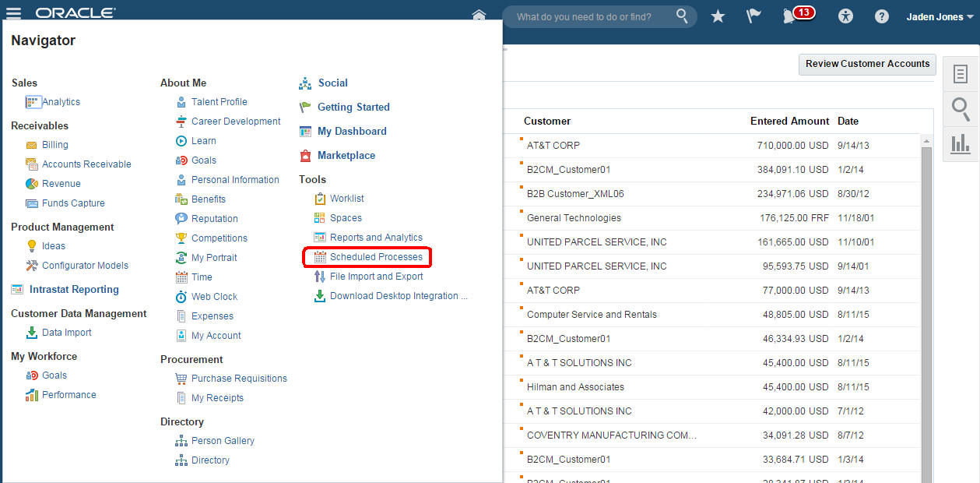The image size is (980, 483).
Task: Go to the Home icon in header
Action: pyautogui.click(x=479, y=16)
